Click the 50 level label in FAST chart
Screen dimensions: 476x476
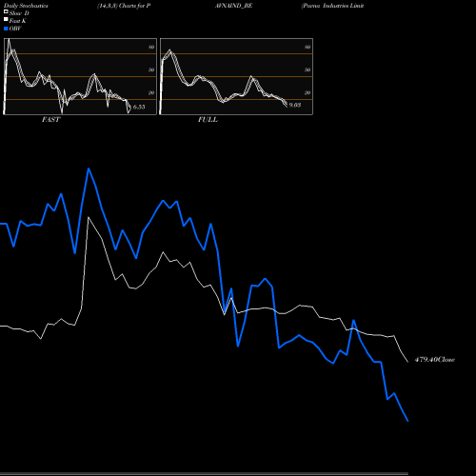coord(151,69)
